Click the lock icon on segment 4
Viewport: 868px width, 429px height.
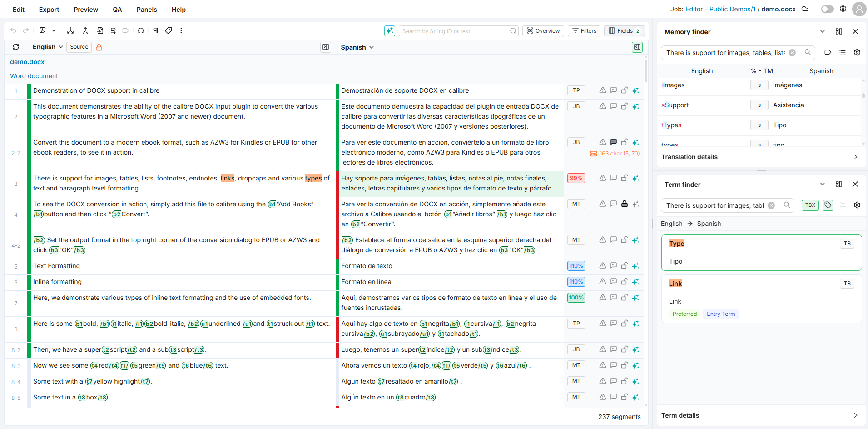624,204
